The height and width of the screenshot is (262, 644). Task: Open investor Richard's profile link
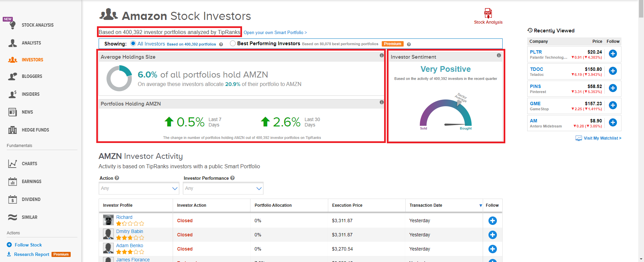click(x=124, y=217)
